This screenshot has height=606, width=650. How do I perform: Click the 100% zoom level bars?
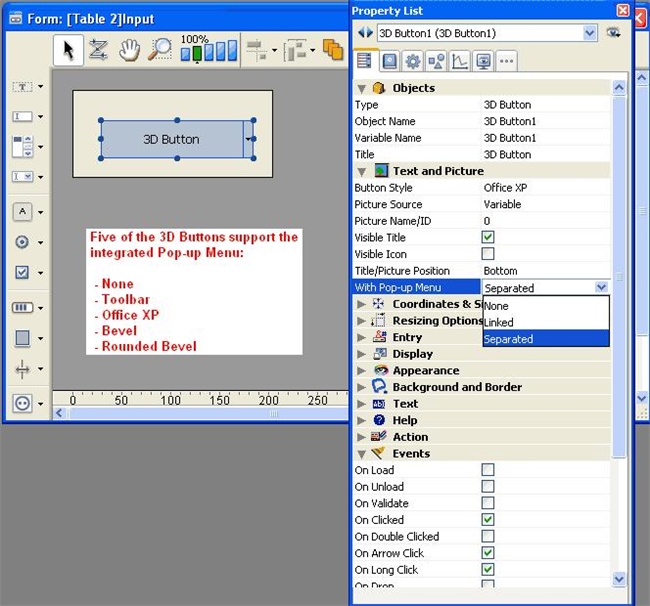pos(209,49)
